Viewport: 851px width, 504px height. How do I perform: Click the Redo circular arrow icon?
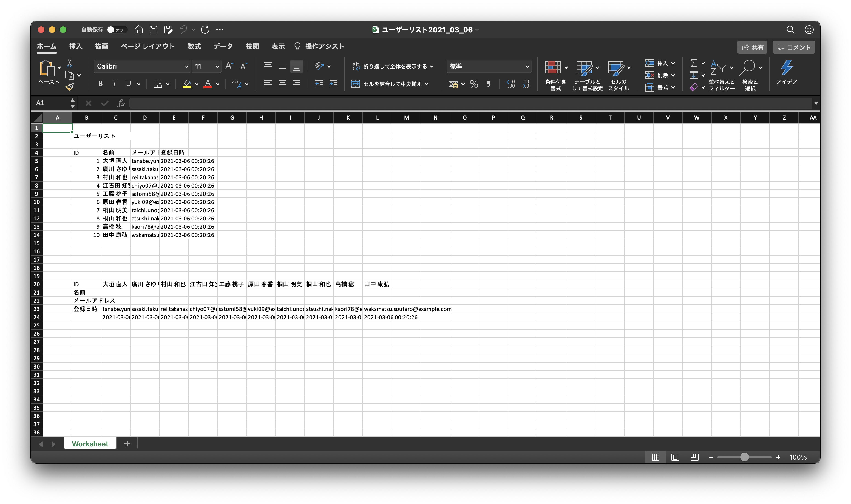tap(205, 30)
